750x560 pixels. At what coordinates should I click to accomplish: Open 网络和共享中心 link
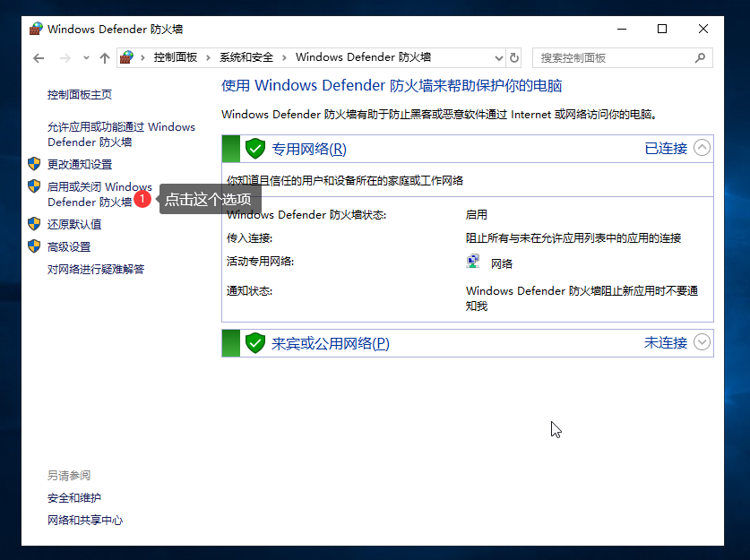pyautogui.click(x=84, y=521)
